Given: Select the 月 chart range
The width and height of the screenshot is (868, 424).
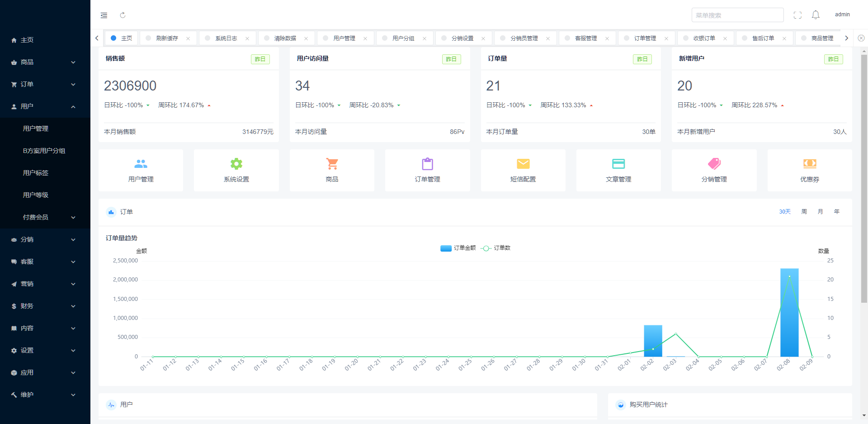Looking at the screenshot, I should (x=821, y=212).
